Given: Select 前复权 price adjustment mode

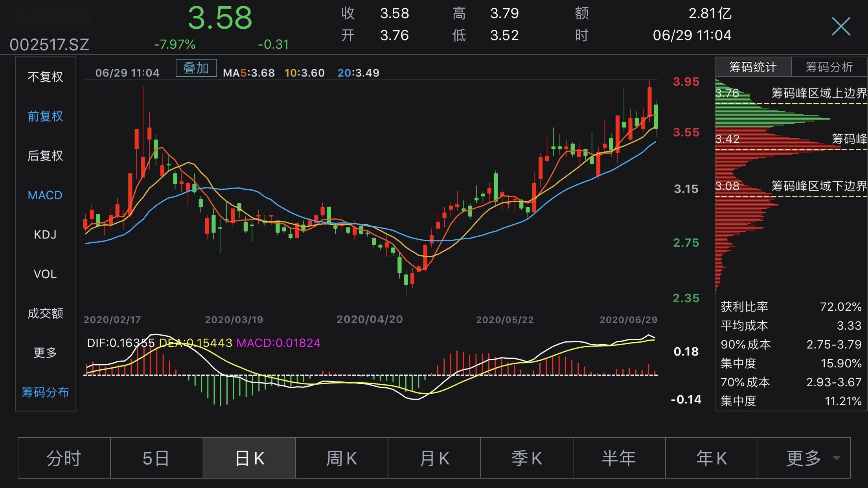Looking at the screenshot, I should tap(45, 116).
